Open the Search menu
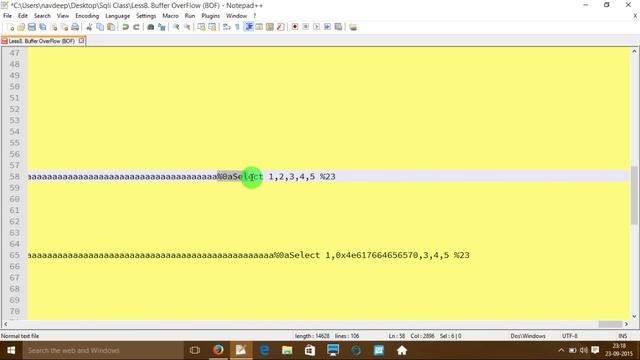 pos(42,16)
